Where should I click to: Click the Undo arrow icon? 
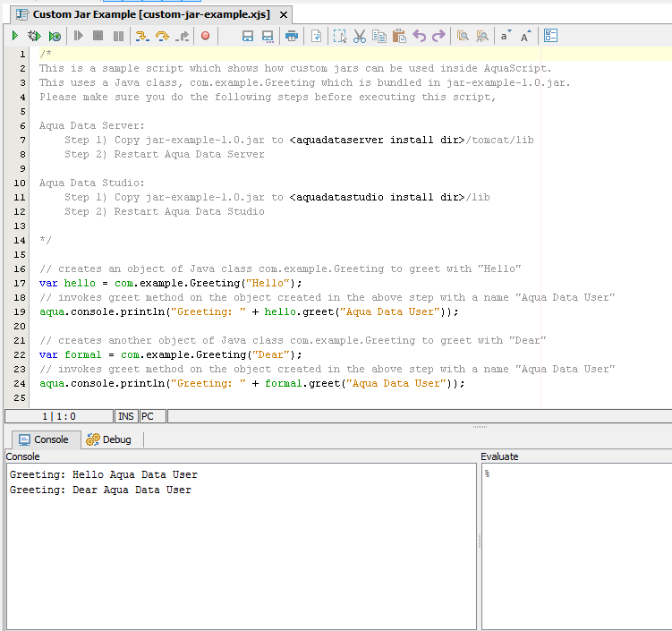coord(419,36)
